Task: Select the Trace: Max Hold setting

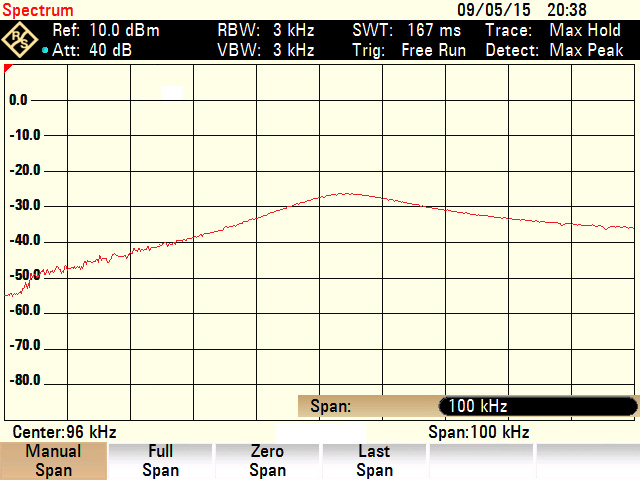Action: tap(553, 30)
